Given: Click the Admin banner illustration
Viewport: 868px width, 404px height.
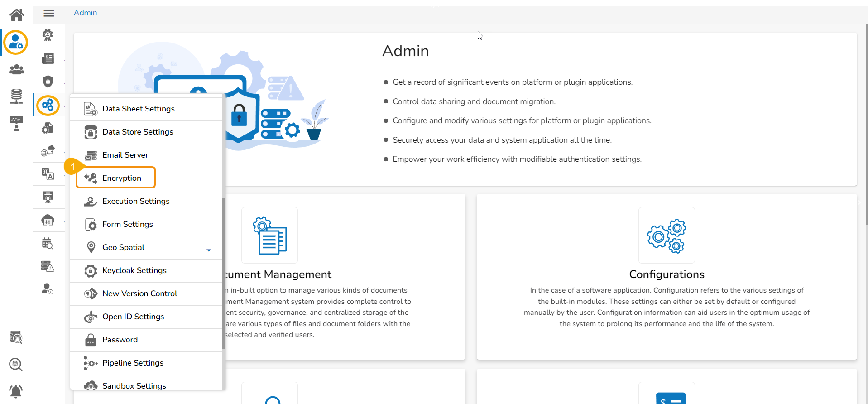Looking at the screenshot, I should coord(223,96).
